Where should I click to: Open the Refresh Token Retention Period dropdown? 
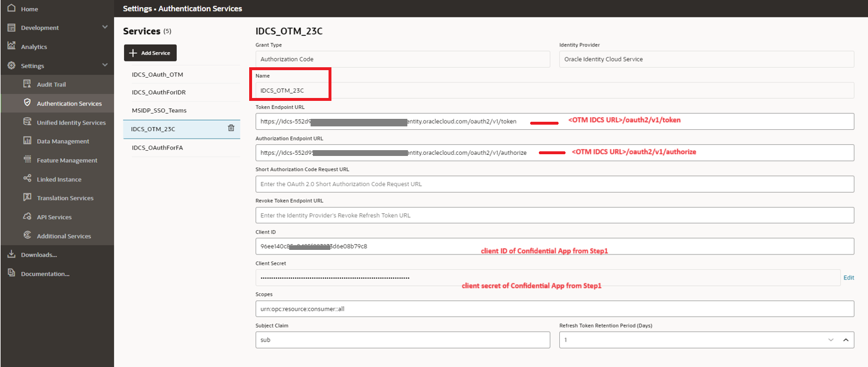coord(831,340)
